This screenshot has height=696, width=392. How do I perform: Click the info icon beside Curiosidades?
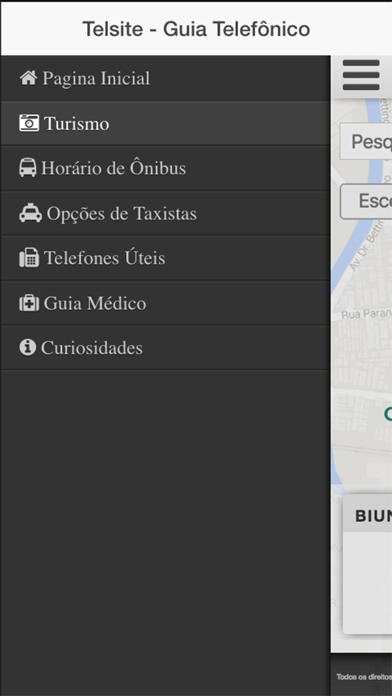pyautogui.click(x=27, y=347)
